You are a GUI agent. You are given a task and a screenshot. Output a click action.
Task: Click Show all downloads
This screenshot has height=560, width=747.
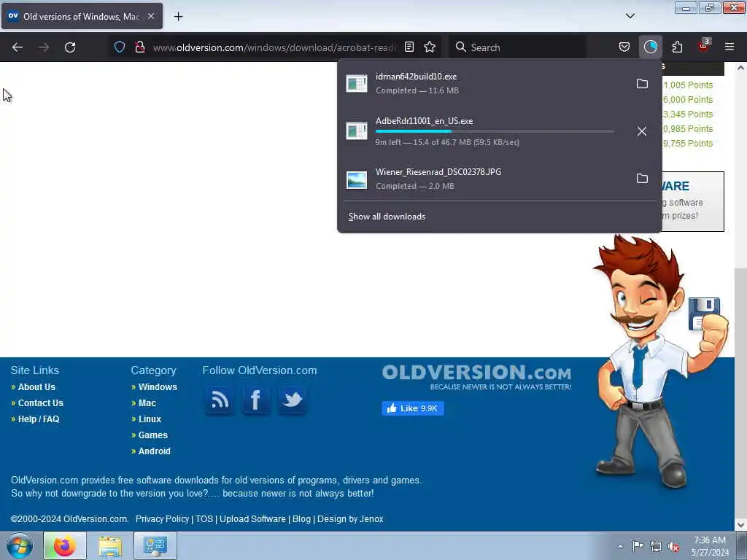click(x=387, y=217)
